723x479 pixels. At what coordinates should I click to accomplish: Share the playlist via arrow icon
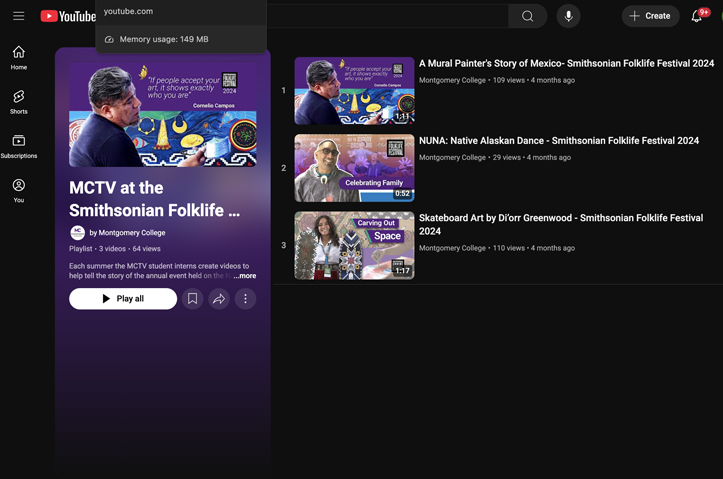219,299
